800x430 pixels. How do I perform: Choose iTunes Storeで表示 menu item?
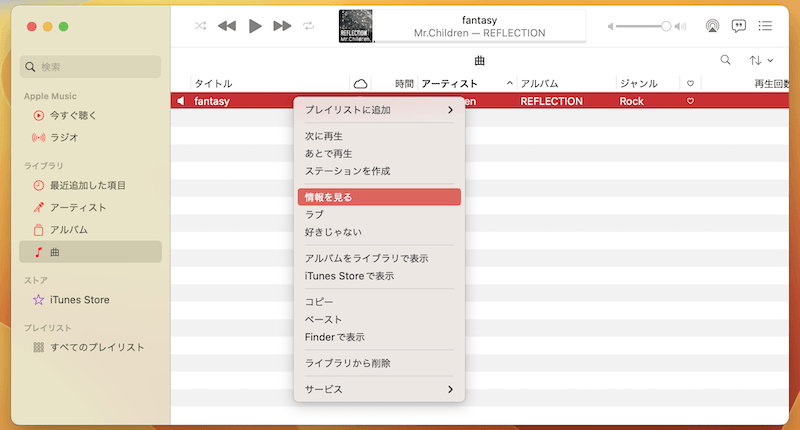point(379,276)
